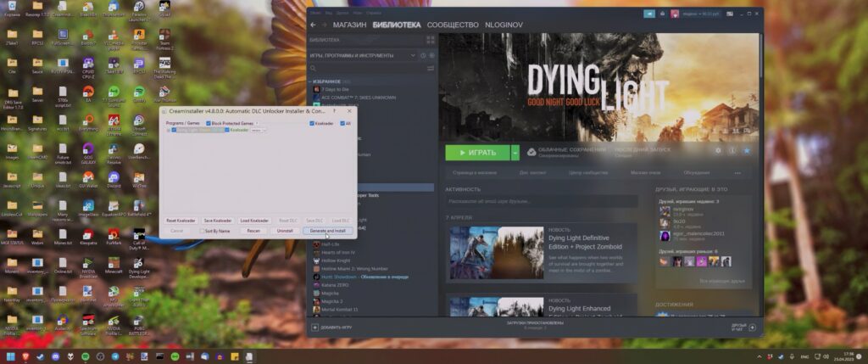Click the Steam back arrow
The height and width of the screenshot is (364, 868).
point(313,25)
